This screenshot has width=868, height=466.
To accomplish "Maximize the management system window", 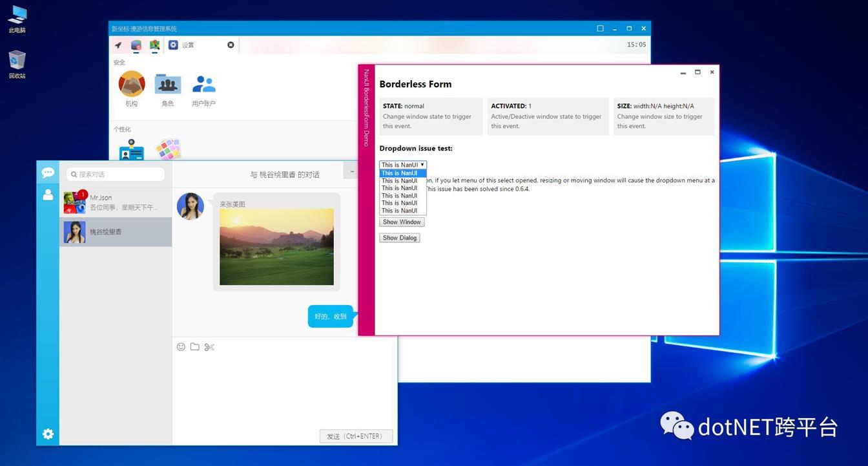I will coord(629,28).
